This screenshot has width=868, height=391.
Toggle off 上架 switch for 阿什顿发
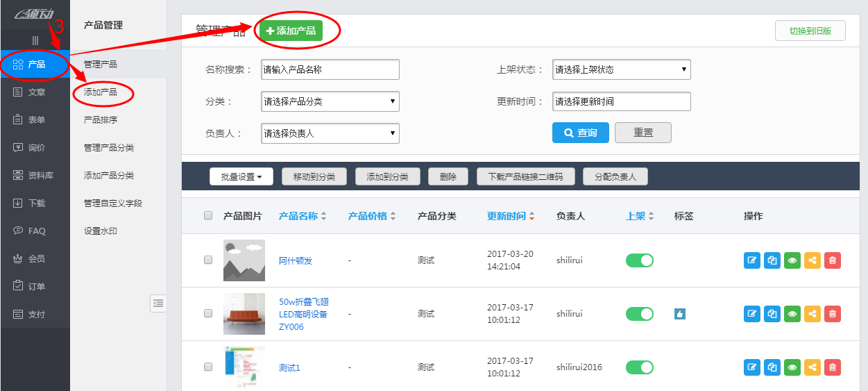(x=639, y=260)
